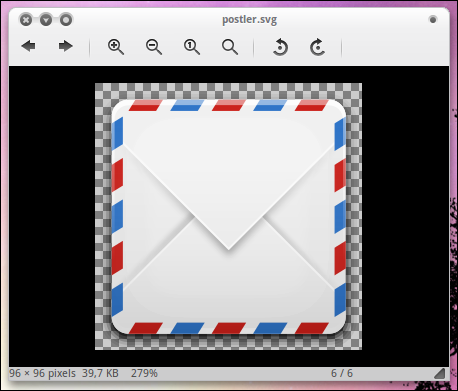The height and width of the screenshot is (391, 458).
Task: Minimize the window with the down-arrow button
Action: point(46,20)
